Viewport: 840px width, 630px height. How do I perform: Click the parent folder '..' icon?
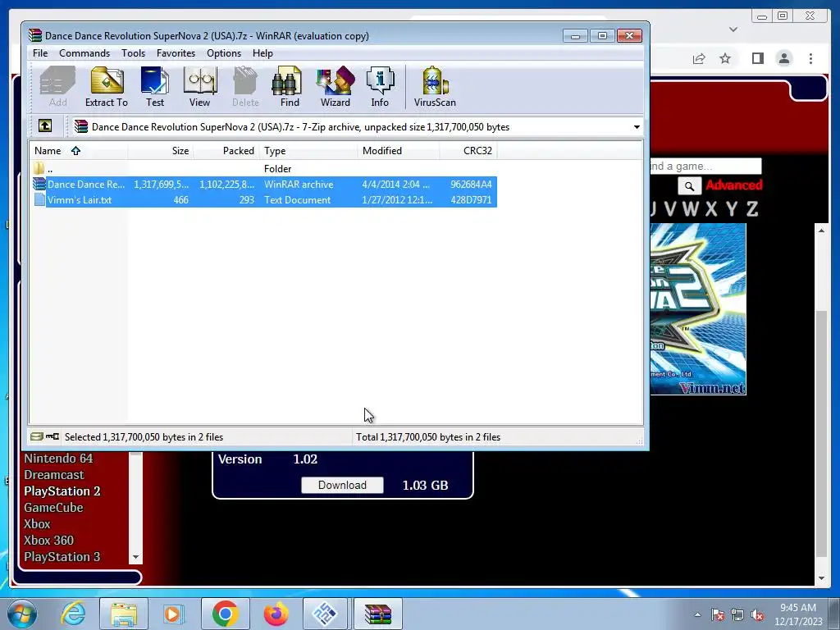click(x=39, y=168)
